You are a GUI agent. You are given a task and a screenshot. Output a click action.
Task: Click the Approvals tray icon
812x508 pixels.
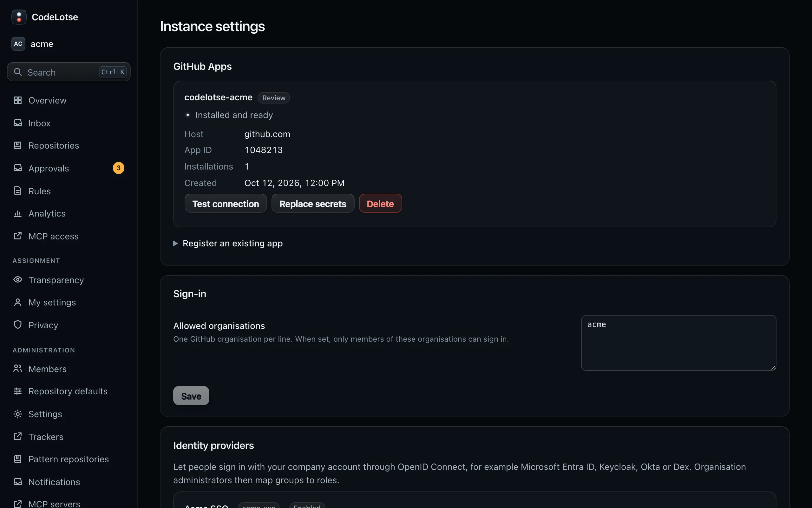tap(18, 168)
